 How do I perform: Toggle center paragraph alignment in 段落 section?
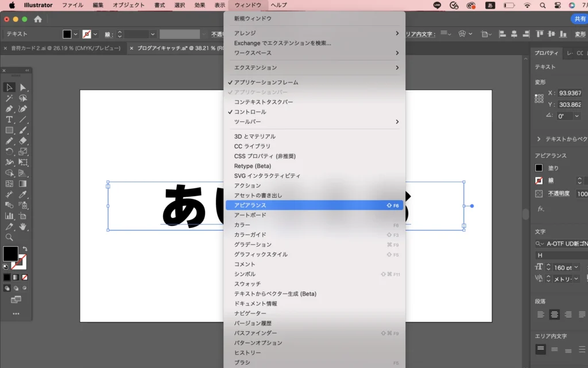pyautogui.click(x=554, y=315)
